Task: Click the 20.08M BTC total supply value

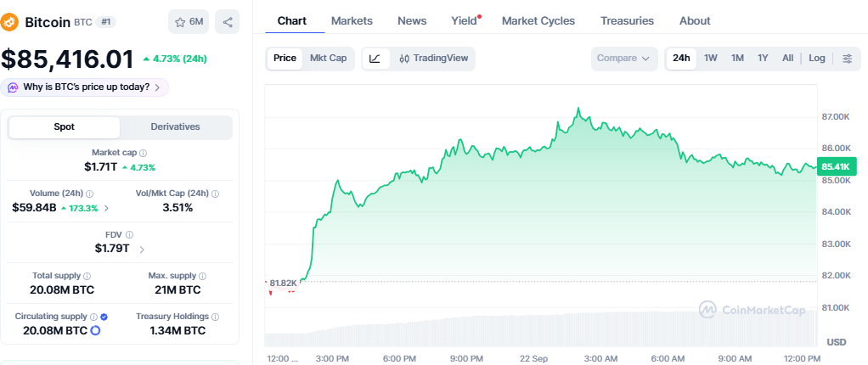Action: [62, 289]
